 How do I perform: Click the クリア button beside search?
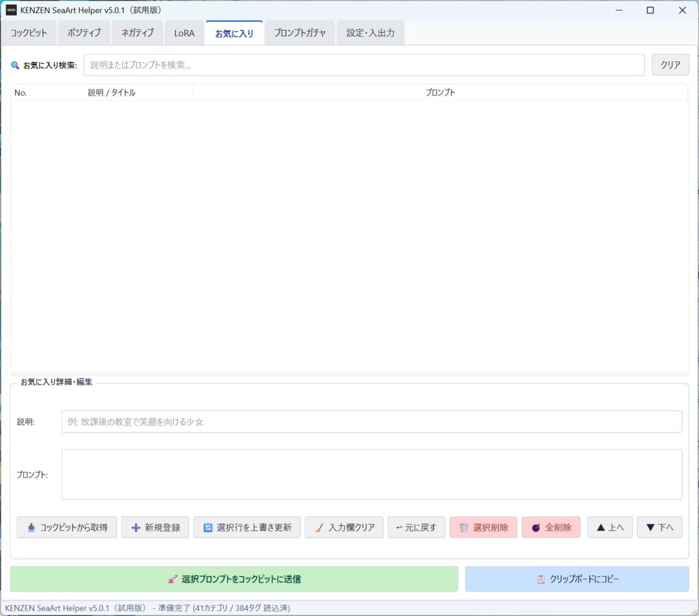(670, 65)
